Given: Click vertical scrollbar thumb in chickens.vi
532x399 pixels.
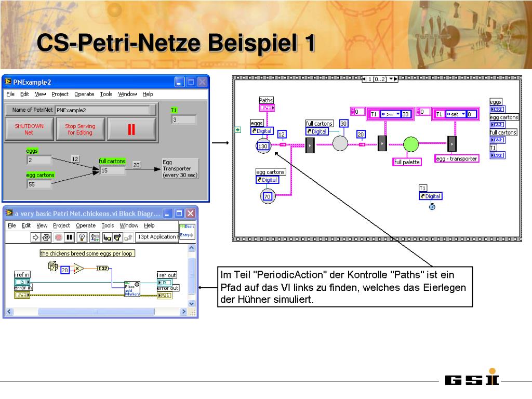Looking at the screenshot, I should [x=191, y=275].
